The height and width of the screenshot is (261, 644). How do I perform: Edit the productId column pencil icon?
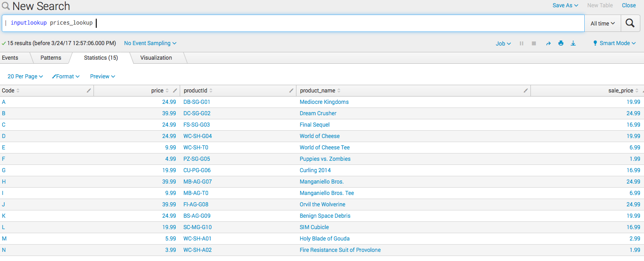(291, 91)
